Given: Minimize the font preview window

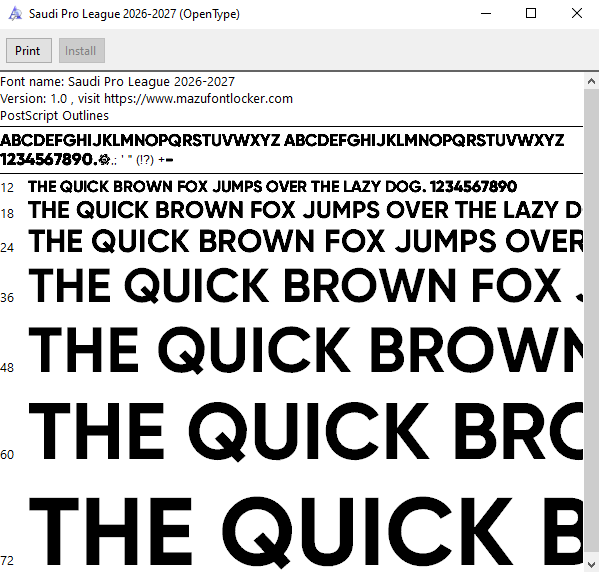Looking at the screenshot, I should [486, 14].
